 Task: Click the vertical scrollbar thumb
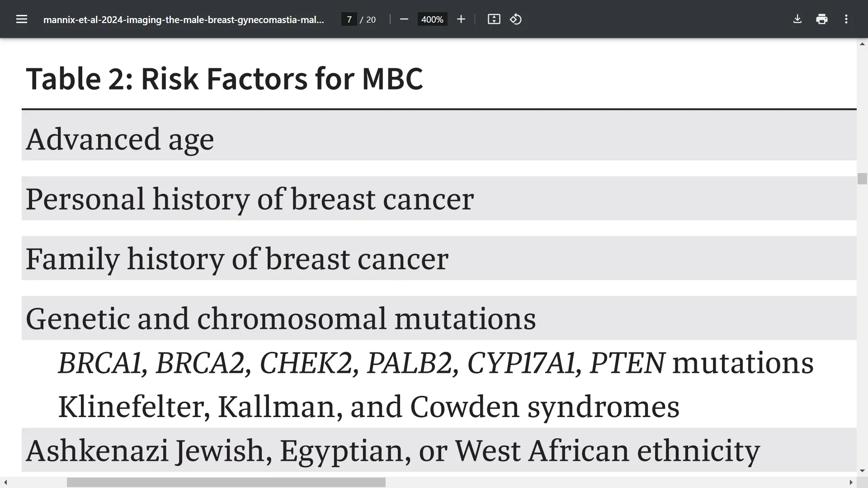coord(862,178)
